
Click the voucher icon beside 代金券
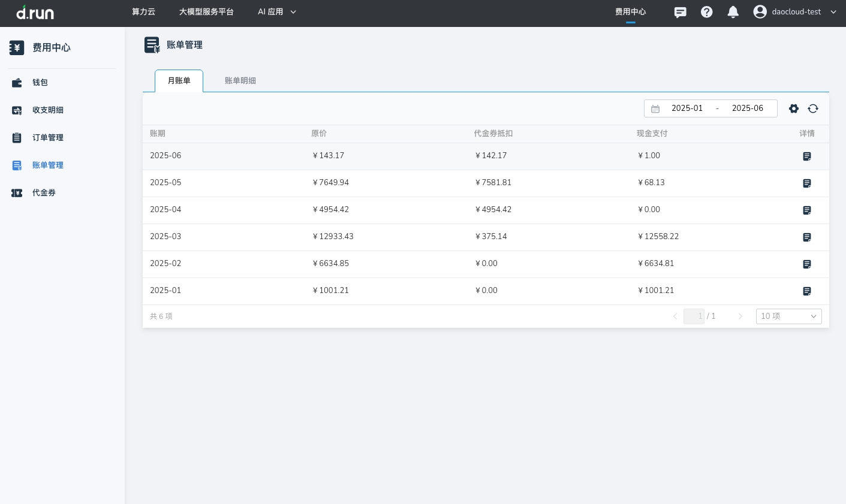coord(17,193)
